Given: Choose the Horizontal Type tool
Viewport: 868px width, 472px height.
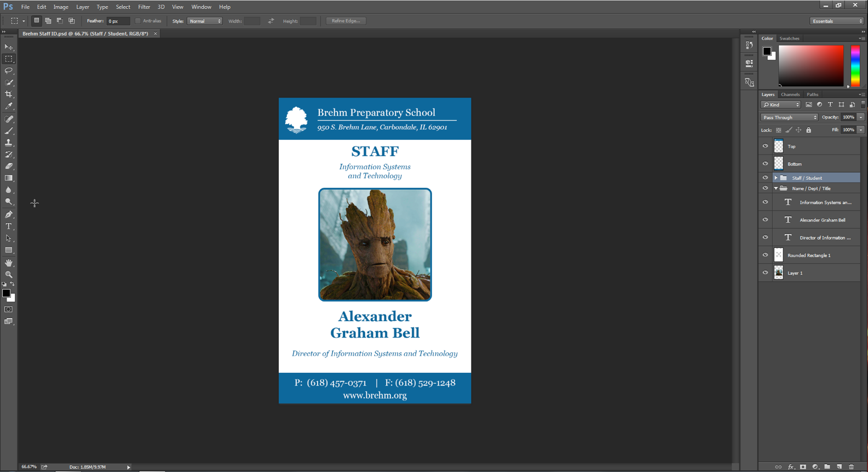Looking at the screenshot, I should (9, 226).
